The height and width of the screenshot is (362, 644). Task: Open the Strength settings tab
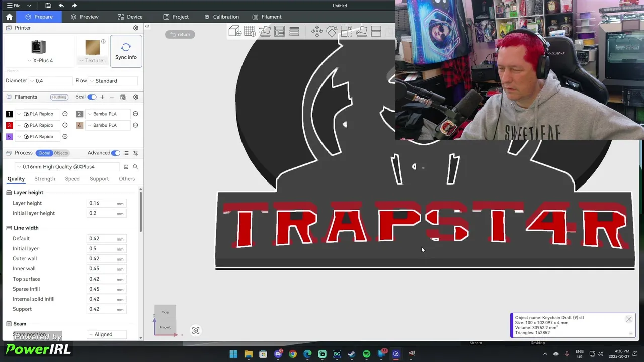pyautogui.click(x=45, y=179)
